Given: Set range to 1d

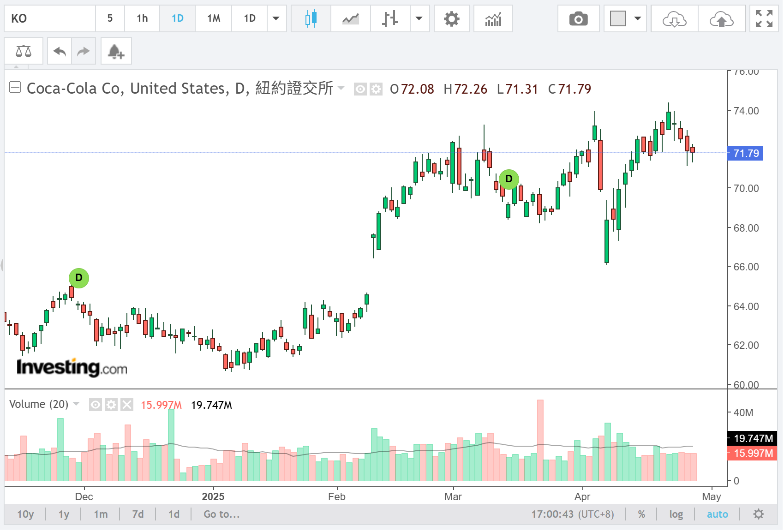Looking at the screenshot, I should tap(174, 514).
